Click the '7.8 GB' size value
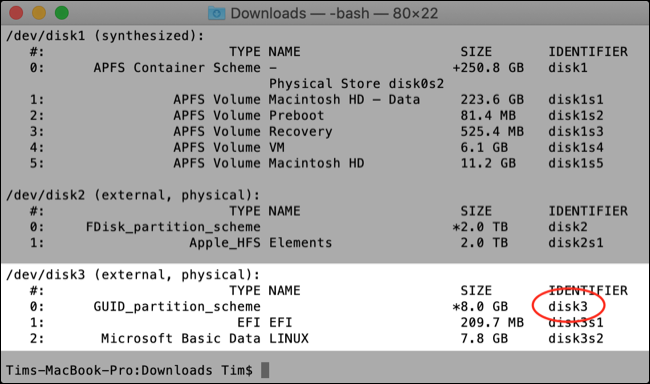650x384 pixels. point(484,339)
